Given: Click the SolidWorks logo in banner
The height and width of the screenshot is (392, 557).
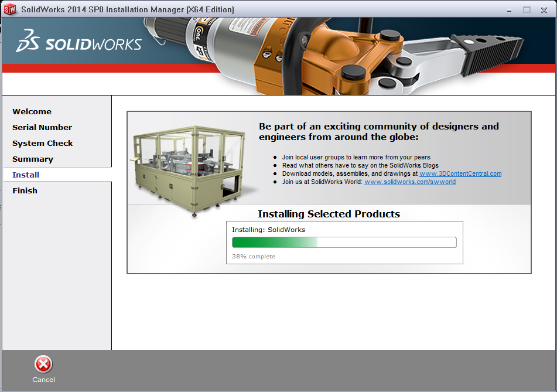Looking at the screenshot, I should click(78, 42).
